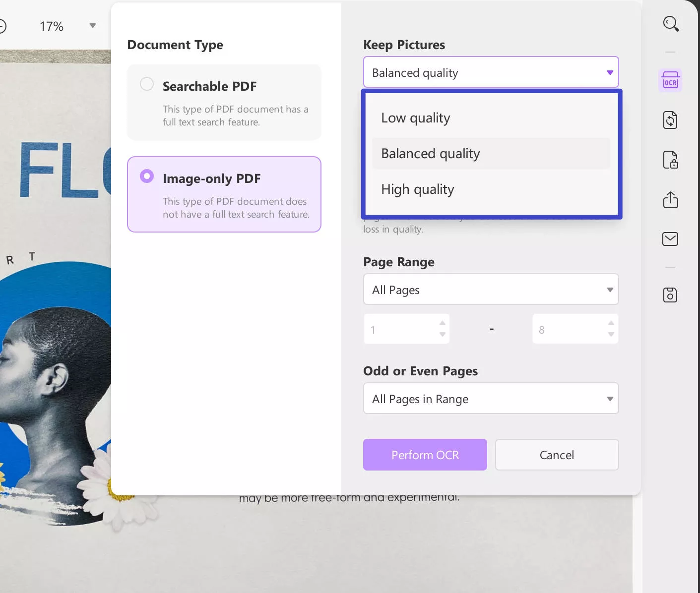This screenshot has width=700, height=593.
Task: Click the Share export icon
Action: point(670,199)
